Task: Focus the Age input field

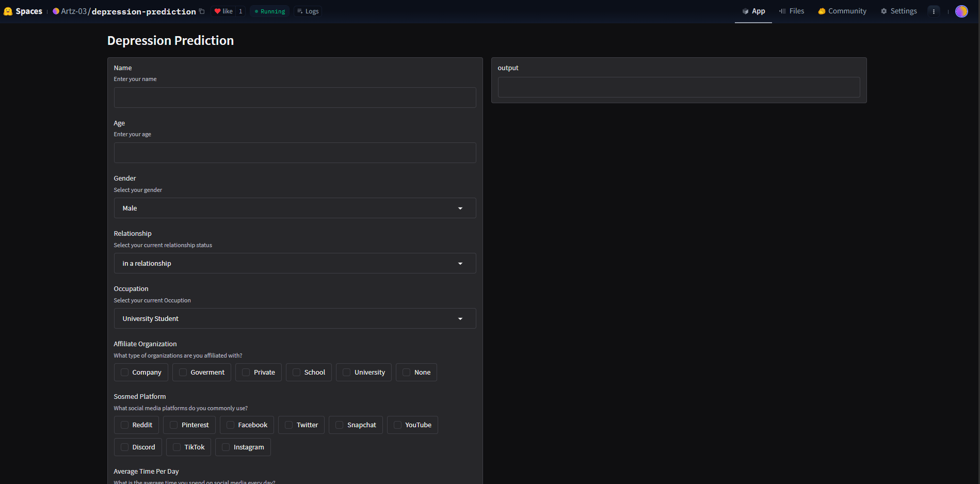Action: click(x=295, y=153)
